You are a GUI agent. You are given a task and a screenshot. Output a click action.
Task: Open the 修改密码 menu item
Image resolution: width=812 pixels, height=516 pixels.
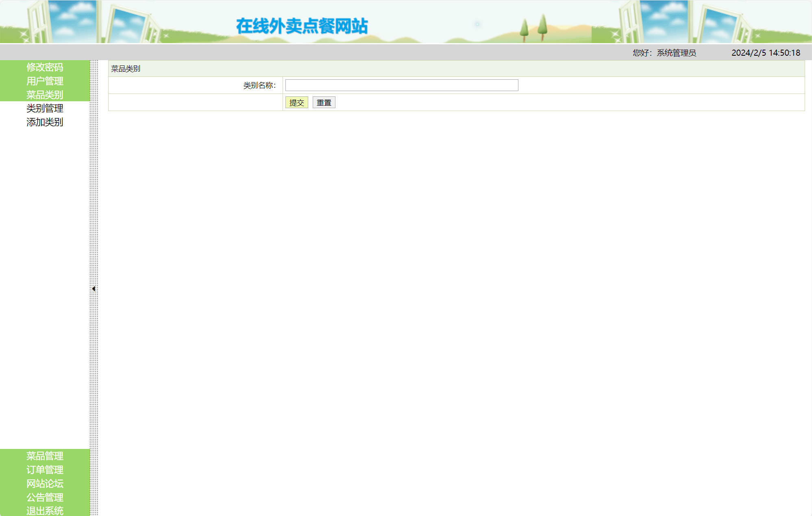pos(45,67)
